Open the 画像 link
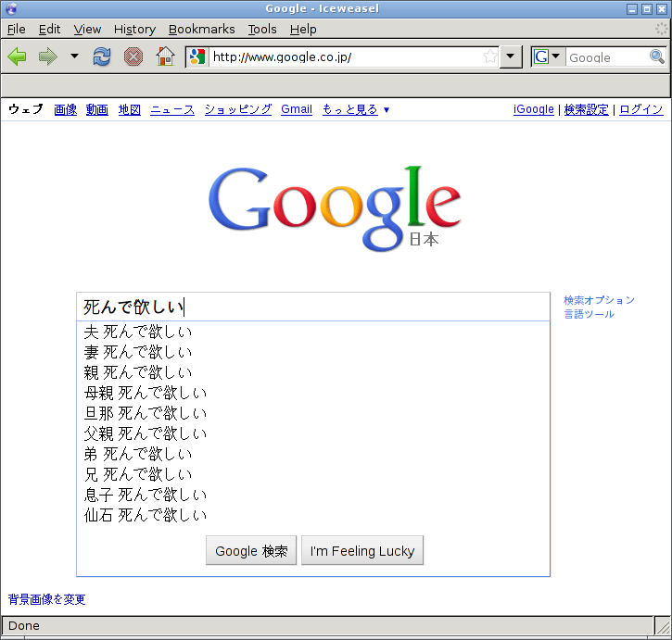The image size is (672, 640). pyautogui.click(x=66, y=109)
